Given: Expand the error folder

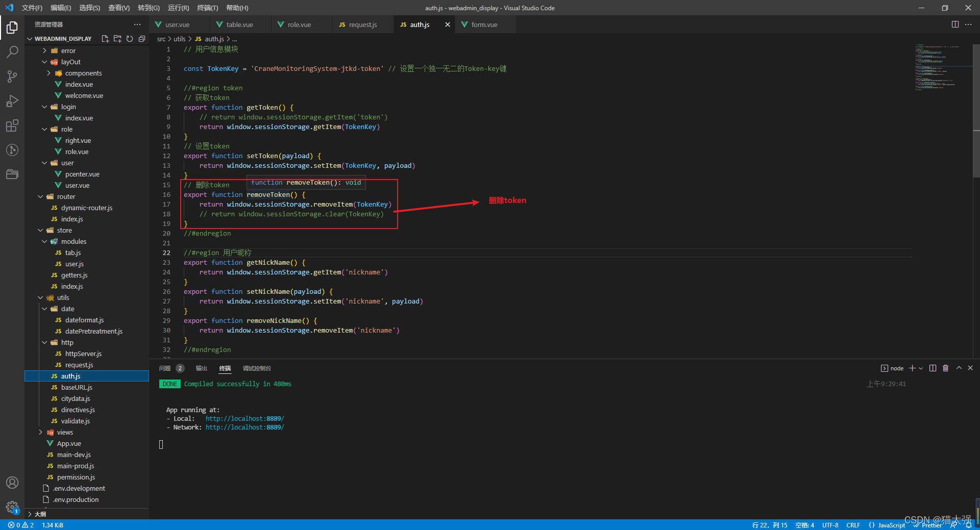Looking at the screenshot, I should [44, 51].
